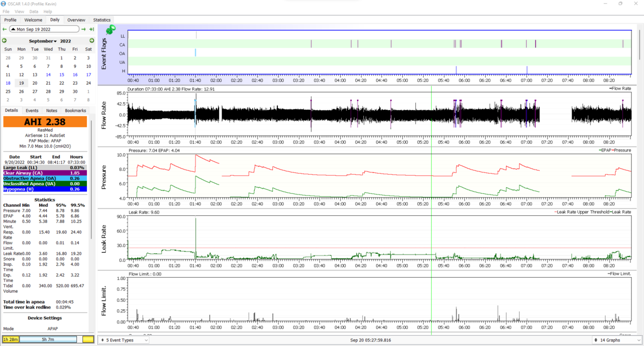Click the yellow segment right of session bar

click(x=88, y=339)
